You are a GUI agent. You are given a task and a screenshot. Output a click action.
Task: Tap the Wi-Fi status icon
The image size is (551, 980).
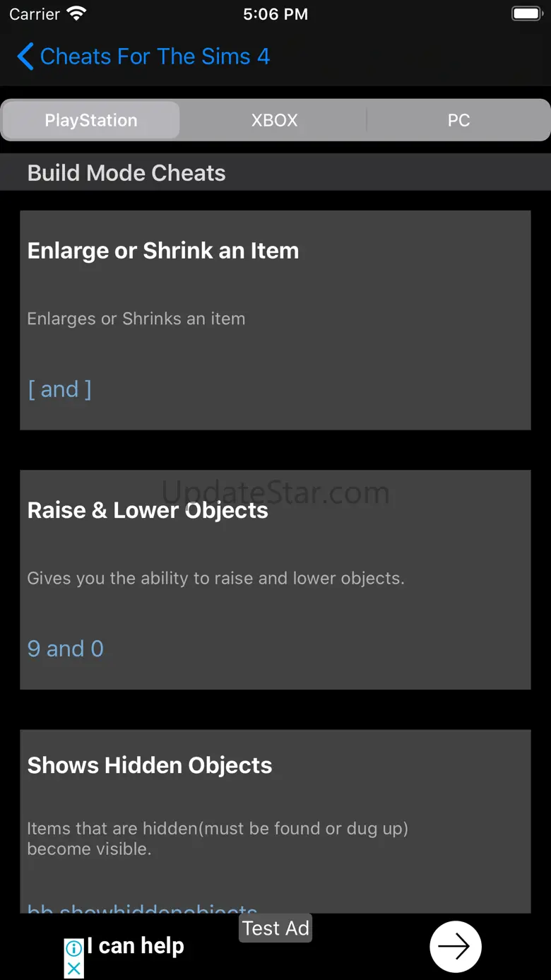click(x=76, y=13)
